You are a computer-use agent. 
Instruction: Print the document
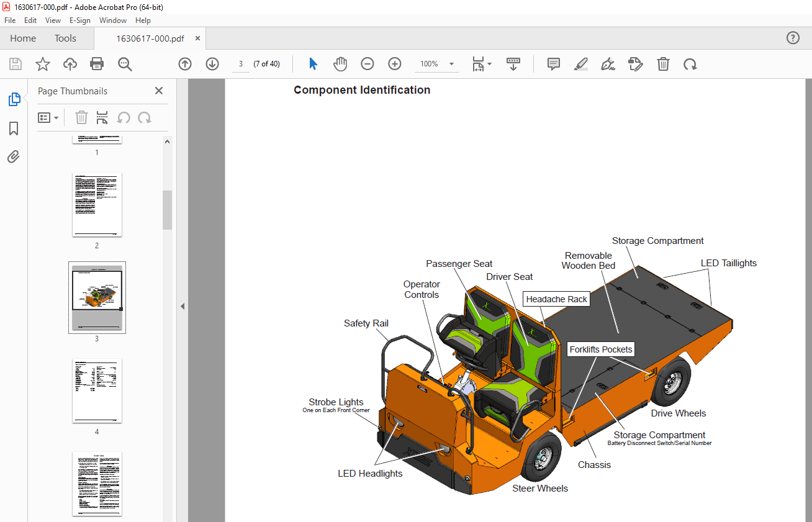tap(97, 64)
